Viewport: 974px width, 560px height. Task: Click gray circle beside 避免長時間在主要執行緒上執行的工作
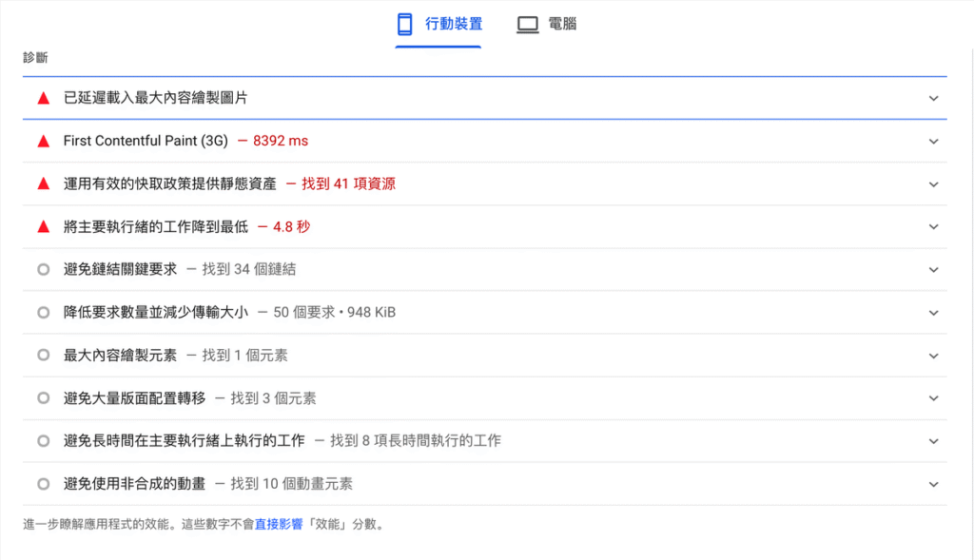(44, 441)
